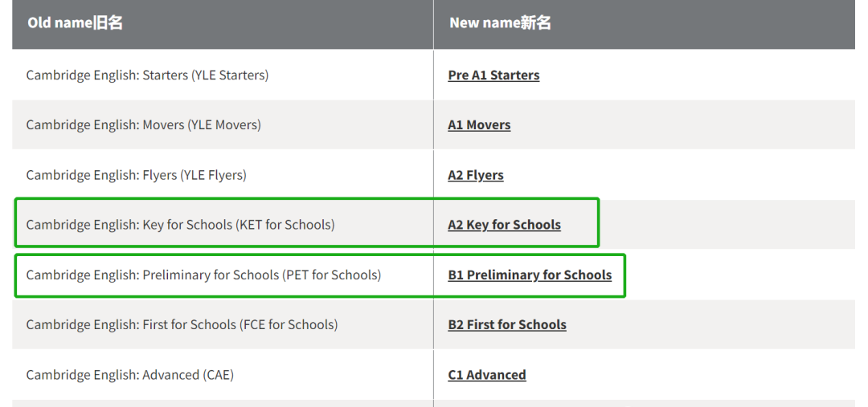This screenshot has height=407, width=868.
Task: Open the A1 Movers link
Action: point(479,125)
